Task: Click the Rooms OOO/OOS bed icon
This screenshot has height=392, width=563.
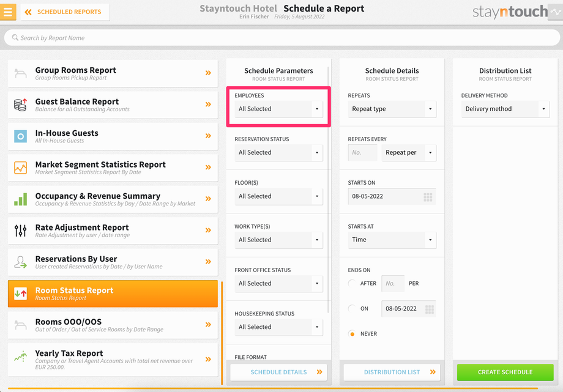Action: point(20,325)
